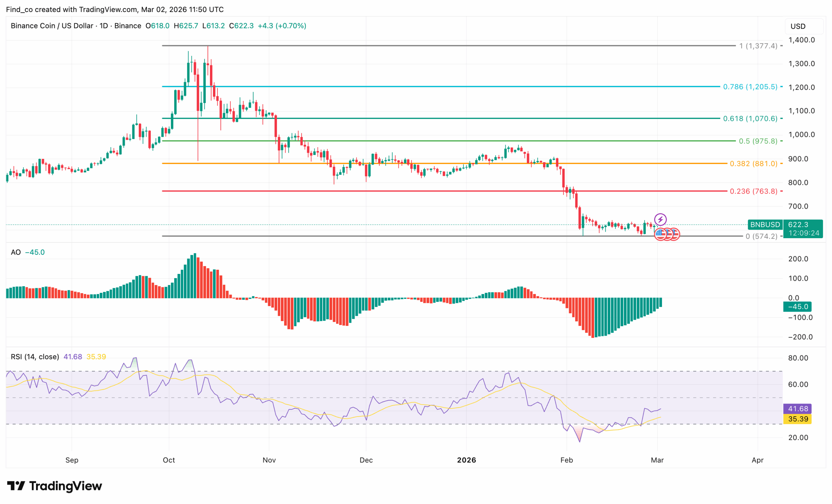
Task: Click the Feb label on time axis
Action: [566, 460]
